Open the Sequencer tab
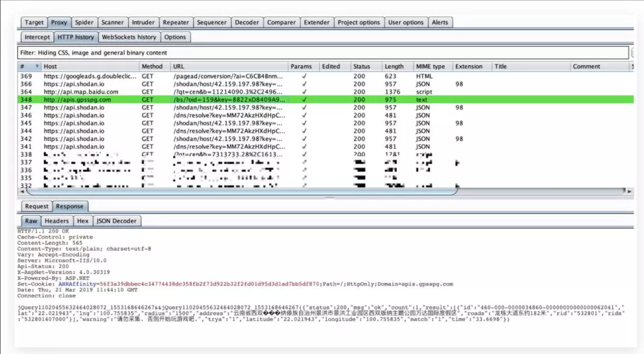Viewport: 644px width, 354px height. point(212,22)
